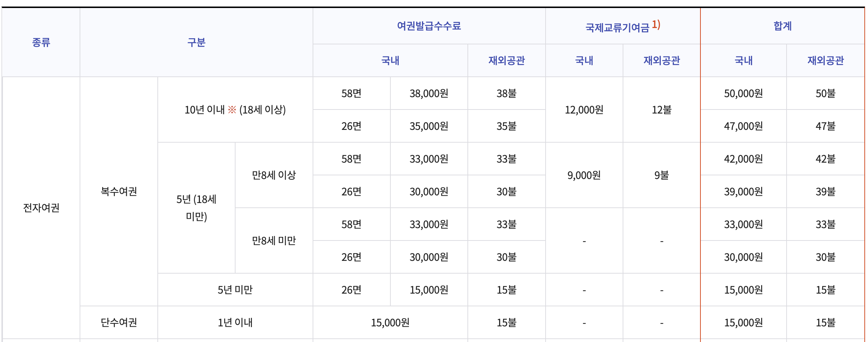868x342 pixels.
Task: Click the 재외공관 subheader under 여권발급수수료
Action: click(506, 61)
